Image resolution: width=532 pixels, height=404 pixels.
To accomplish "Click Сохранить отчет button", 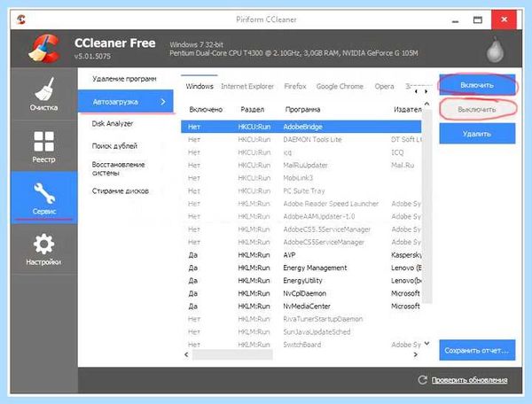I will 477,350.
